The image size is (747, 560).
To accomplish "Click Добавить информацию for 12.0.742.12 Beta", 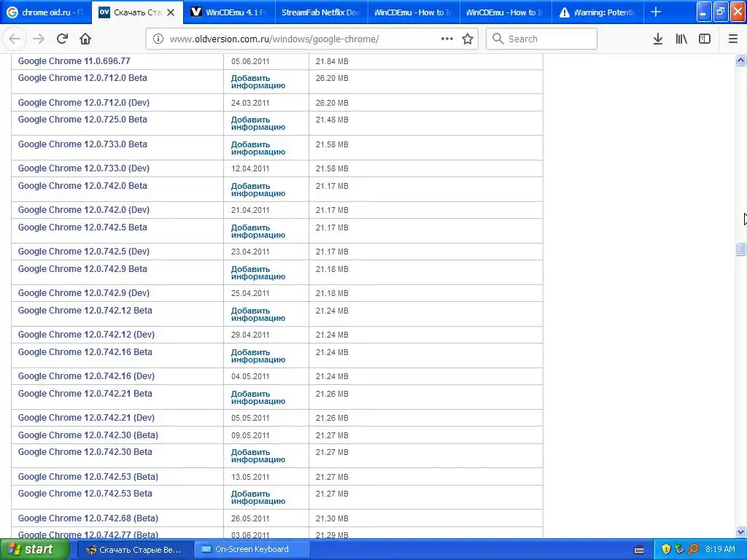I will (x=258, y=314).
